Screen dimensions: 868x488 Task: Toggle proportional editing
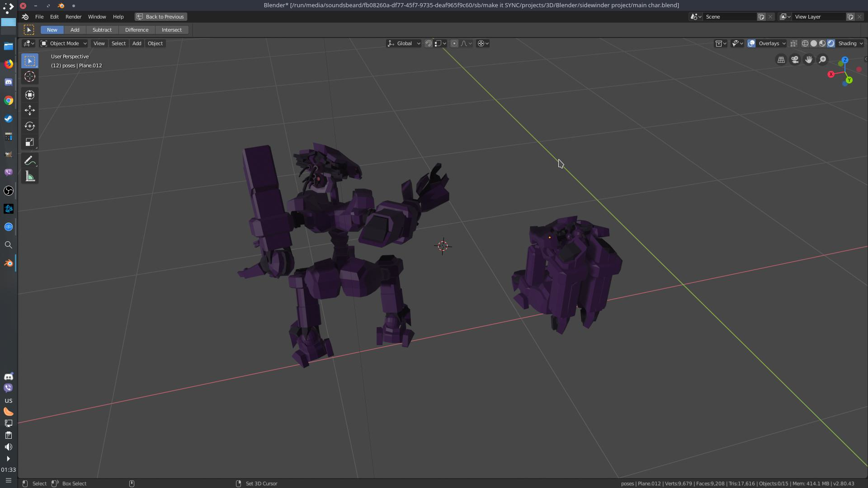coord(454,43)
